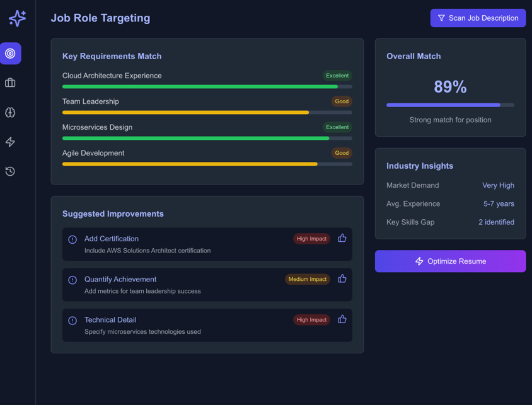532x405 pixels.
Task: Select the Microservices Design Excellent badge
Action: point(337,127)
